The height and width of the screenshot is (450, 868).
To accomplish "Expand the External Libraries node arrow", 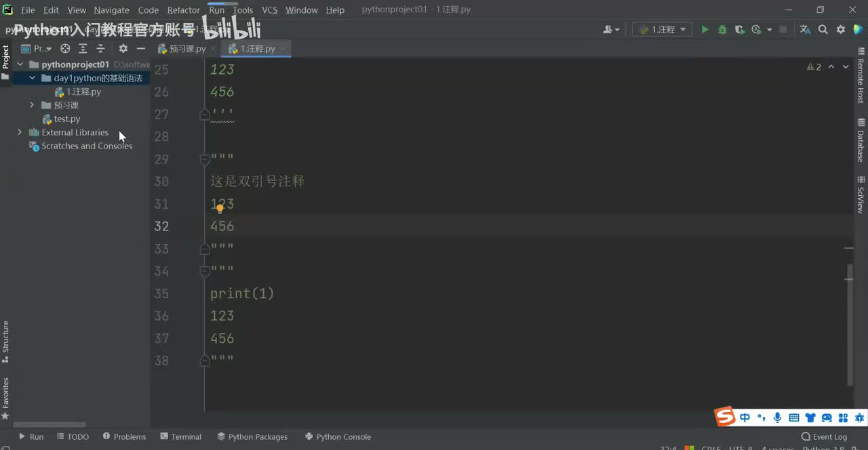I will (x=20, y=132).
